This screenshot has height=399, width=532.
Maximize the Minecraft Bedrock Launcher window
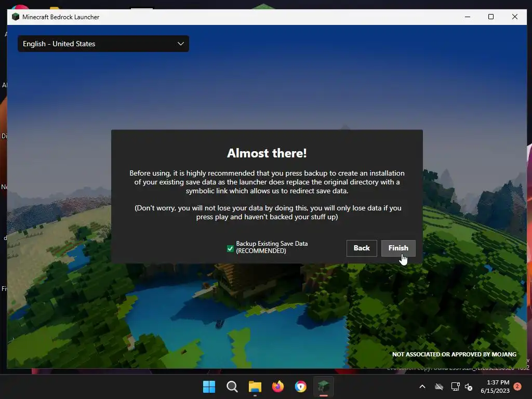(491, 17)
